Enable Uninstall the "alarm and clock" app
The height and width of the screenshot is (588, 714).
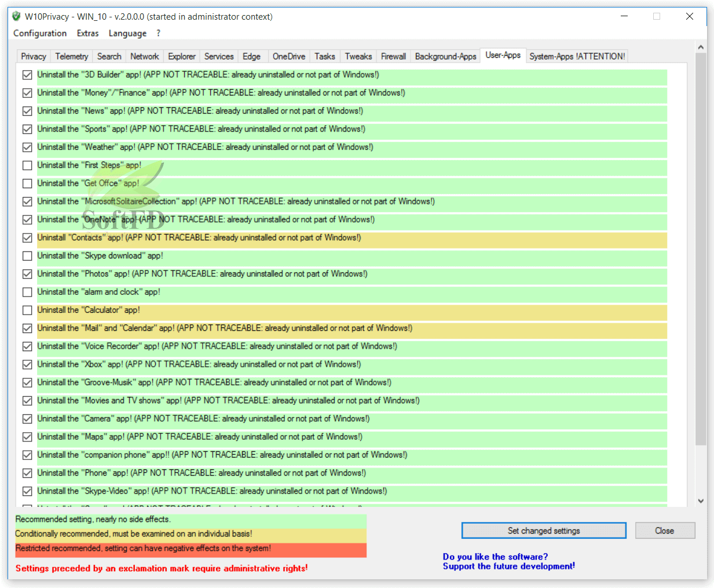coord(27,292)
